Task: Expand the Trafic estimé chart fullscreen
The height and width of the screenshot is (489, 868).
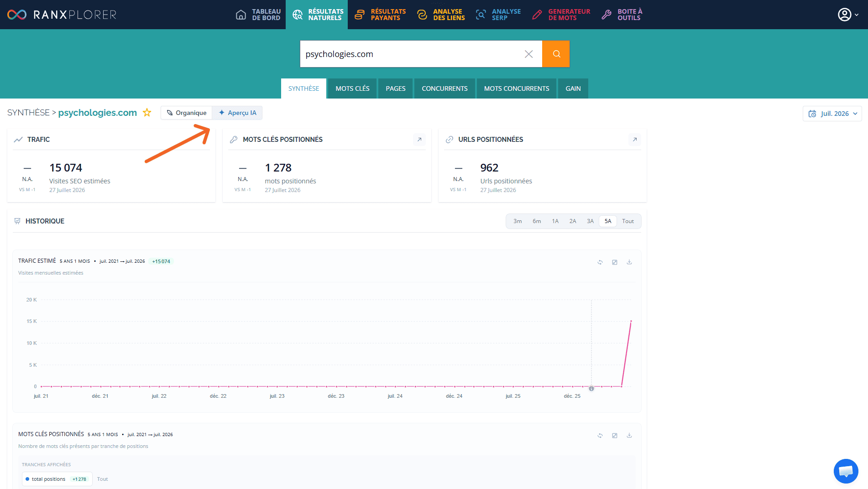Action: [615, 262]
